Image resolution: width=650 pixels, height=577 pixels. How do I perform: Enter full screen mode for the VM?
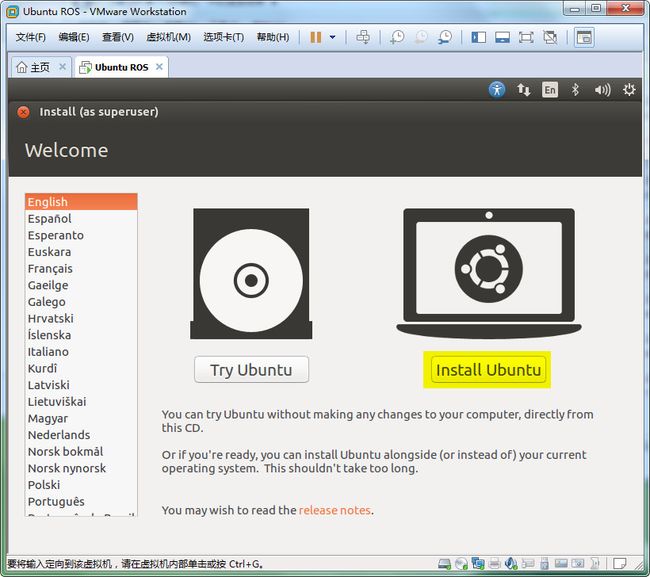(x=526, y=37)
